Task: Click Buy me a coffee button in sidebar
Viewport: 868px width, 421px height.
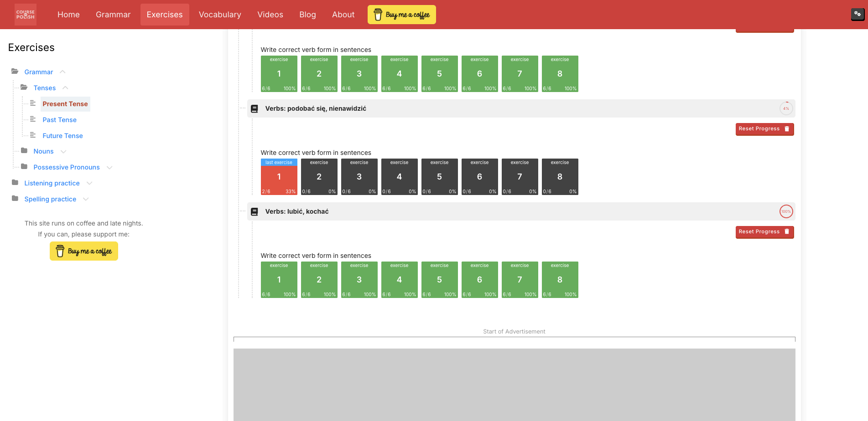Action: (84, 251)
